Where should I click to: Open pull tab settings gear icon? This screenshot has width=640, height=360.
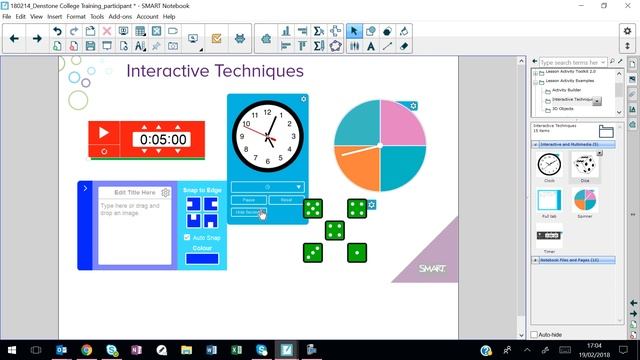coord(165,192)
